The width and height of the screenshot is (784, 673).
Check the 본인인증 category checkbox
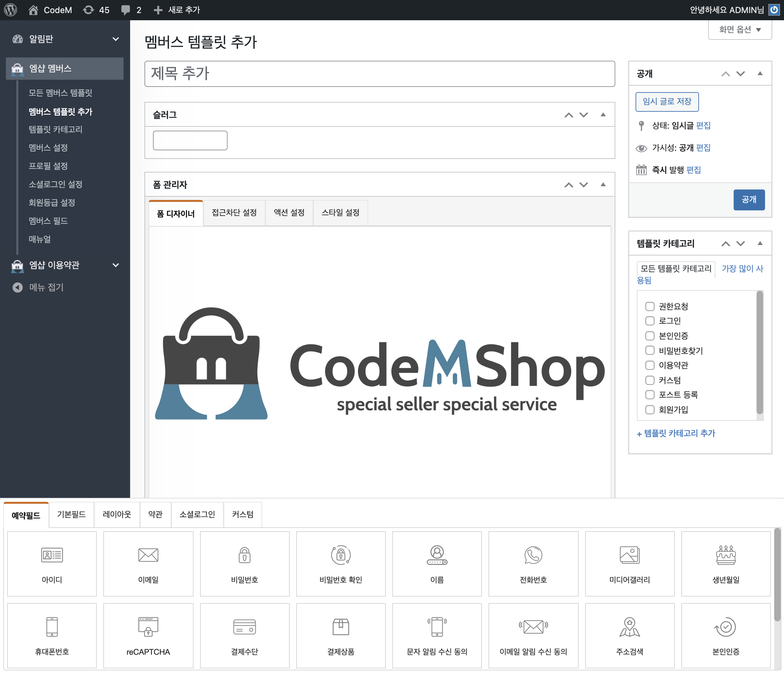[x=650, y=336]
